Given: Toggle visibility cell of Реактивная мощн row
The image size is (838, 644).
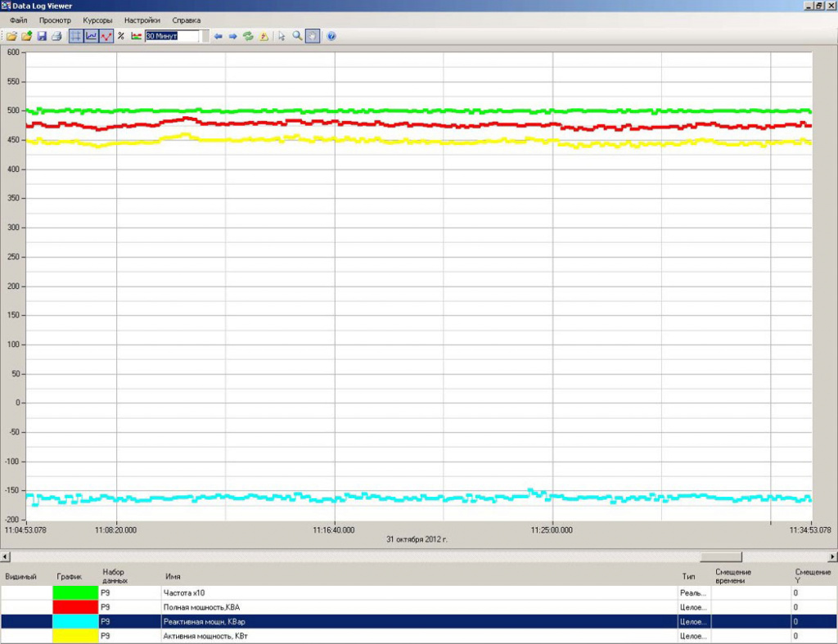Looking at the screenshot, I should point(27,622).
